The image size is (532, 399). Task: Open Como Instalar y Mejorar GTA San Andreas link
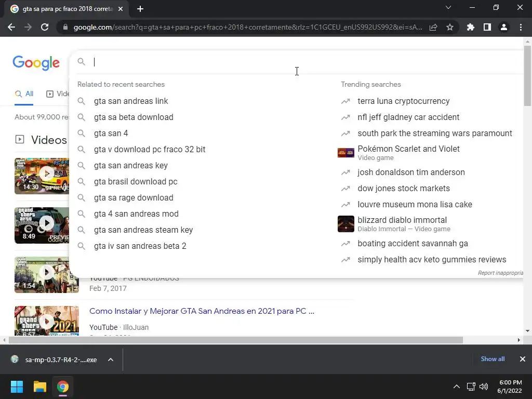coord(202,311)
